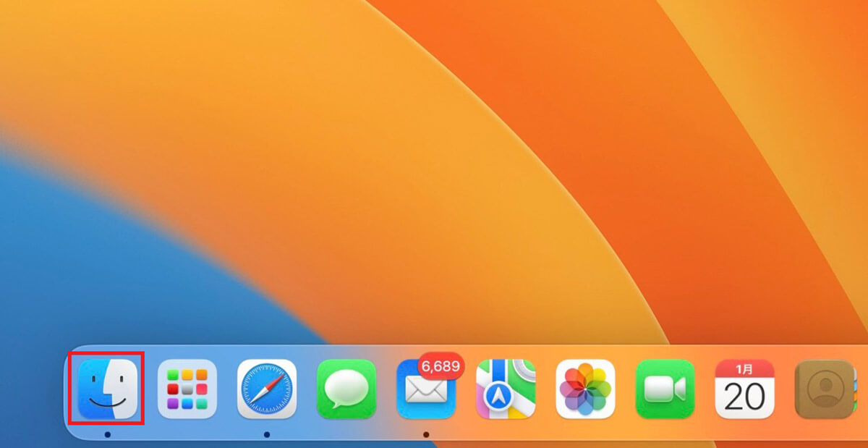Image resolution: width=868 pixels, height=448 pixels.
Task: Open Launchpad app grid
Action: point(187,389)
